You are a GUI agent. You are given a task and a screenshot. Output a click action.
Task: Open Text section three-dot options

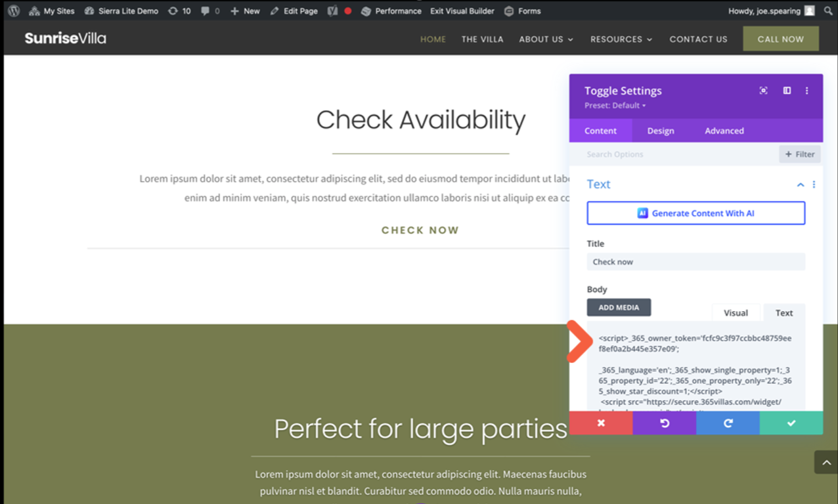coord(814,185)
